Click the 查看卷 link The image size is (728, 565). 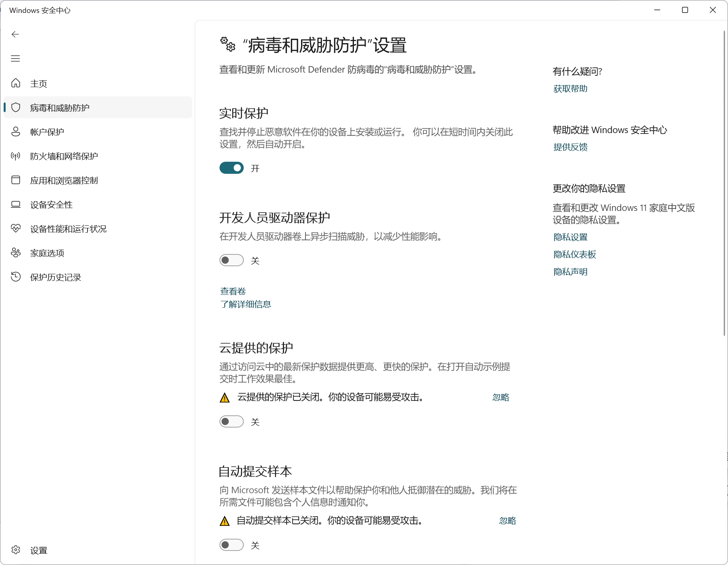click(233, 291)
